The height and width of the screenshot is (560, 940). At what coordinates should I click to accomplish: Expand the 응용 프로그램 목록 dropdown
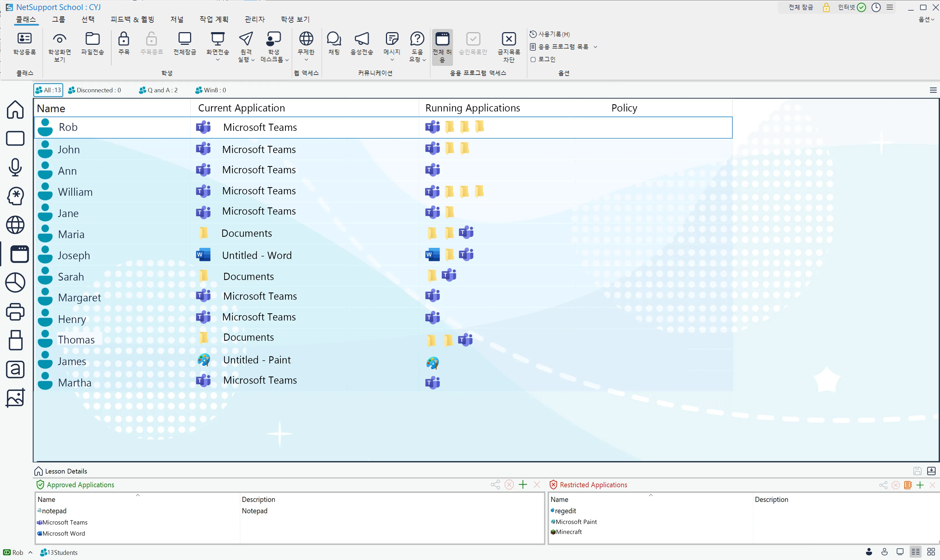(595, 47)
